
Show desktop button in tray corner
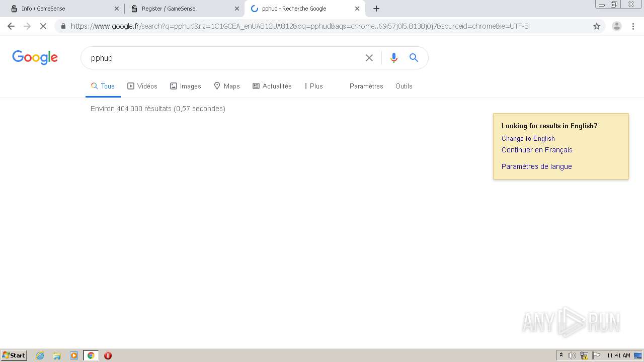pyautogui.click(x=638, y=355)
